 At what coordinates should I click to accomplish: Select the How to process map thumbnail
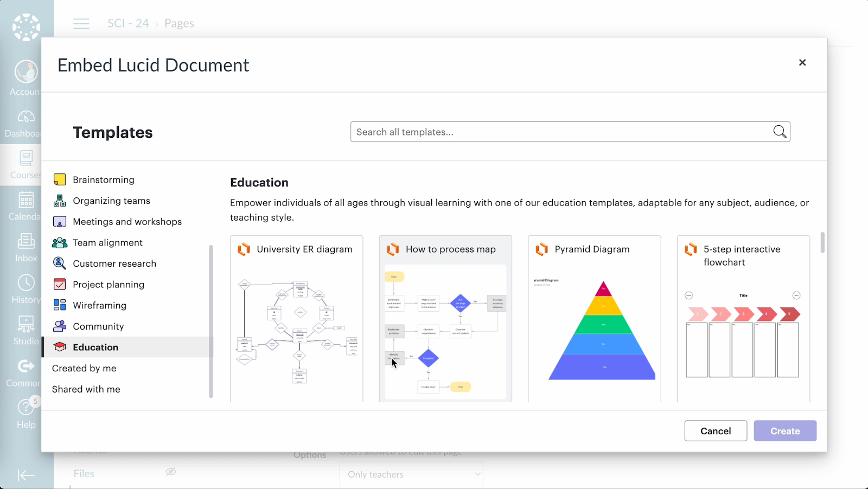pos(445,332)
